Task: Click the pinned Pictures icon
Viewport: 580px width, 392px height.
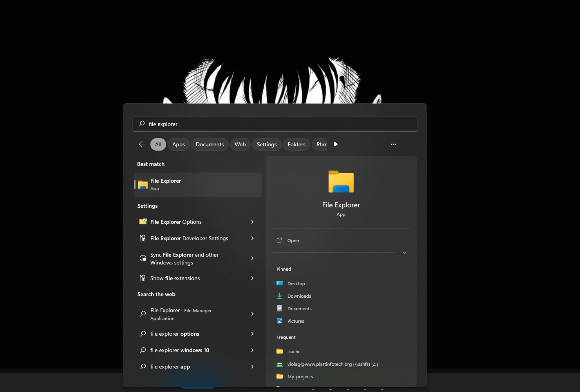Action: (280, 321)
